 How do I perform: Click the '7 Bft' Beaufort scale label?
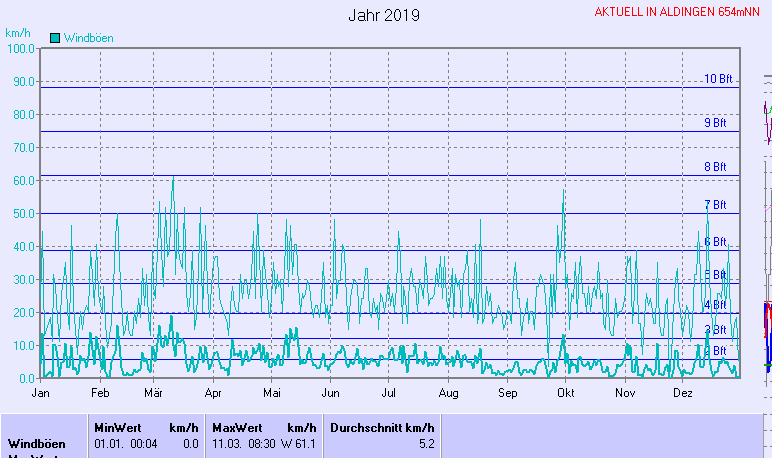click(715, 205)
